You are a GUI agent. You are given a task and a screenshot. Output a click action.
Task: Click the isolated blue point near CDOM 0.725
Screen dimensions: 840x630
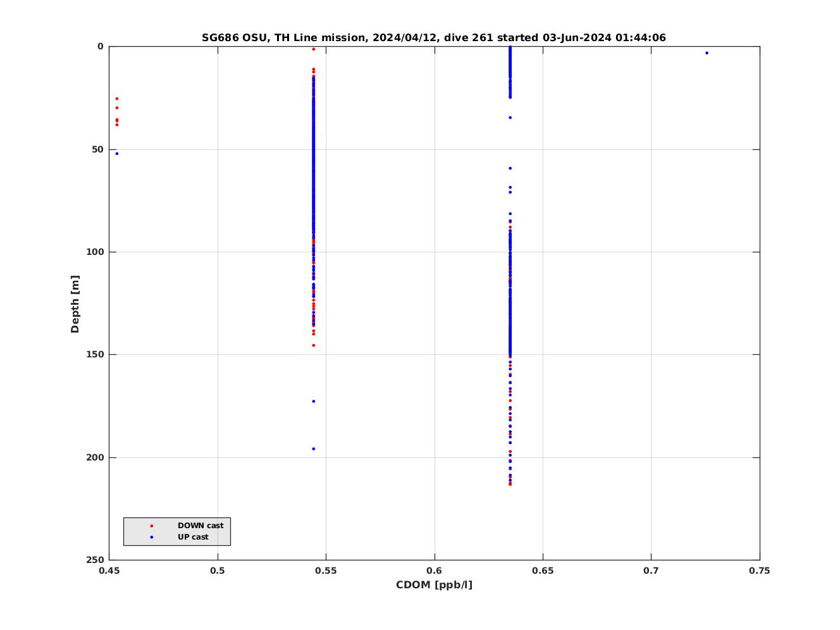click(x=707, y=53)
